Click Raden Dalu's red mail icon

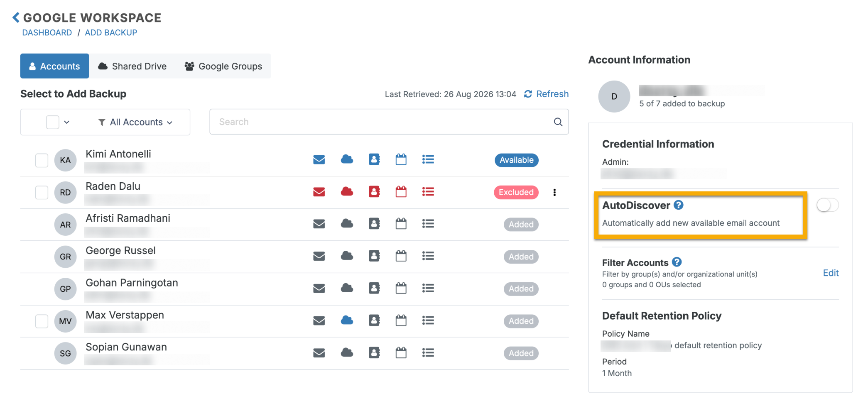(x=319, y=192)
